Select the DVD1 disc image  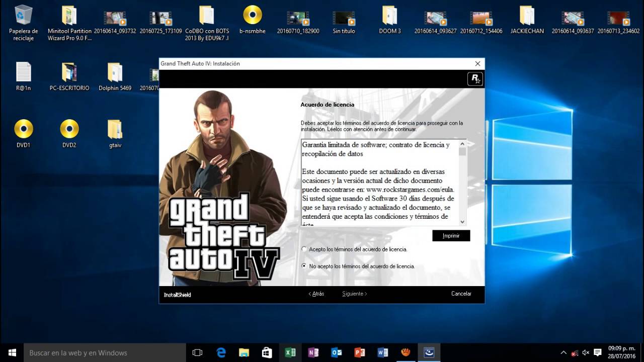coord(24,134)
